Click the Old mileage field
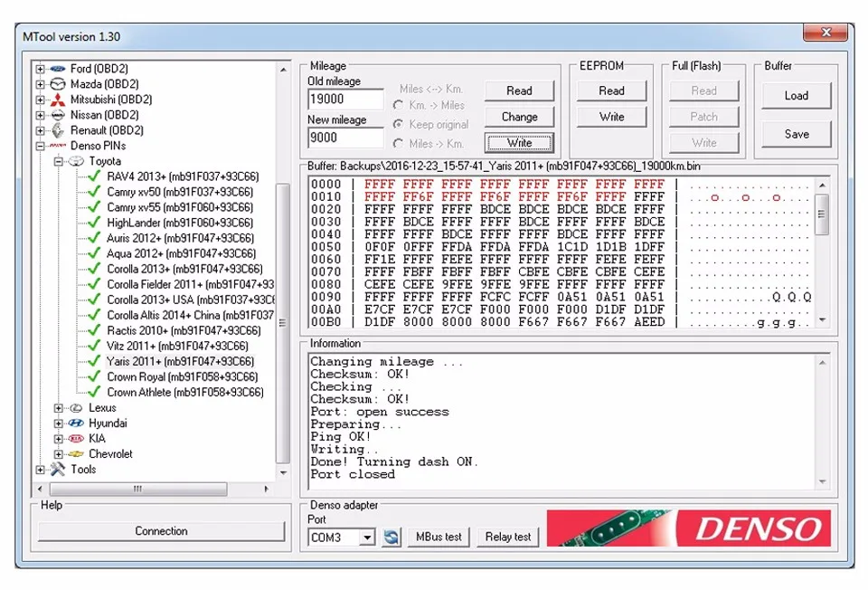This screenshot has width=868, height=590. pyautogui.click(x=345, y=100)
